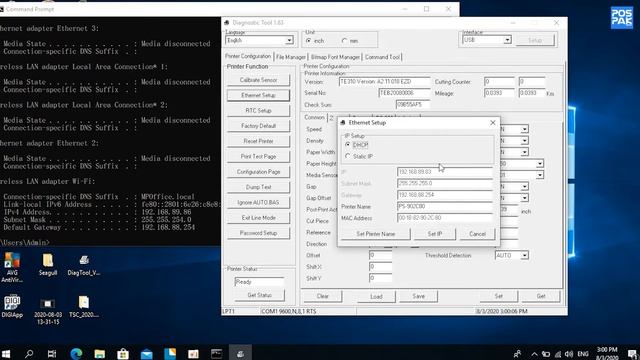Open the taskbar clock showing 3:00 PM
Screen dimensions: 640x360
click(x=607, y=353)
